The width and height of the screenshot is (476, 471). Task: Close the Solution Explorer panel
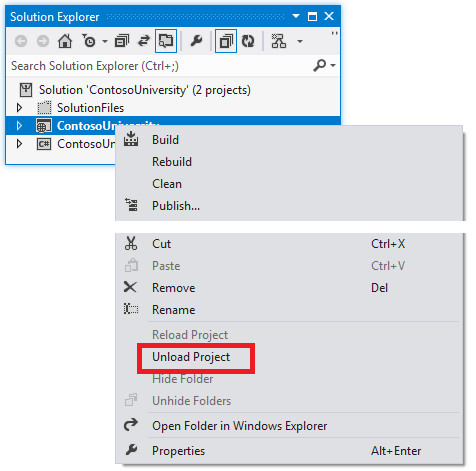coord(329,16)
